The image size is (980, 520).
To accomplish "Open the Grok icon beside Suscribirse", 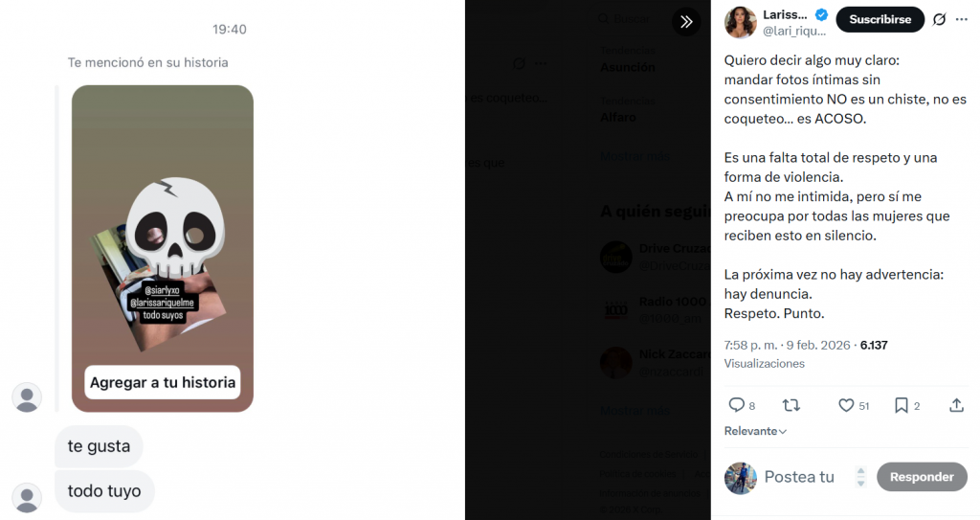I will 939,19.
